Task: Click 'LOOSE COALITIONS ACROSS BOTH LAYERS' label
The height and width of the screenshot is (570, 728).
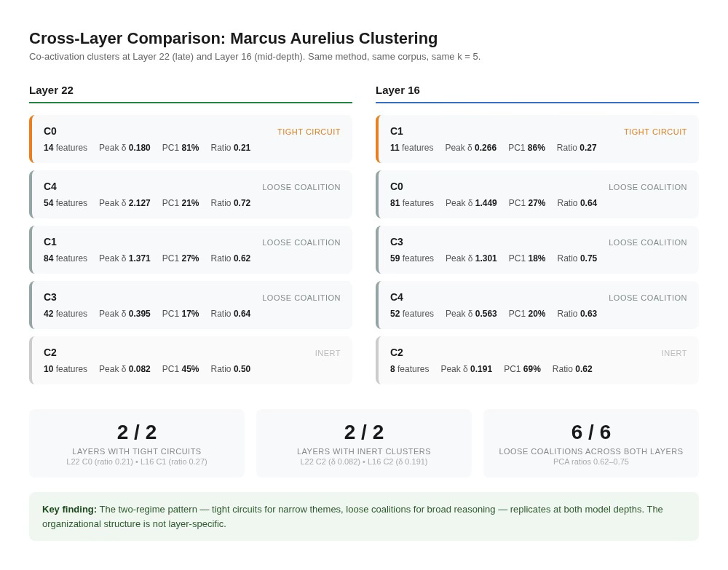Action: point(591,451)
